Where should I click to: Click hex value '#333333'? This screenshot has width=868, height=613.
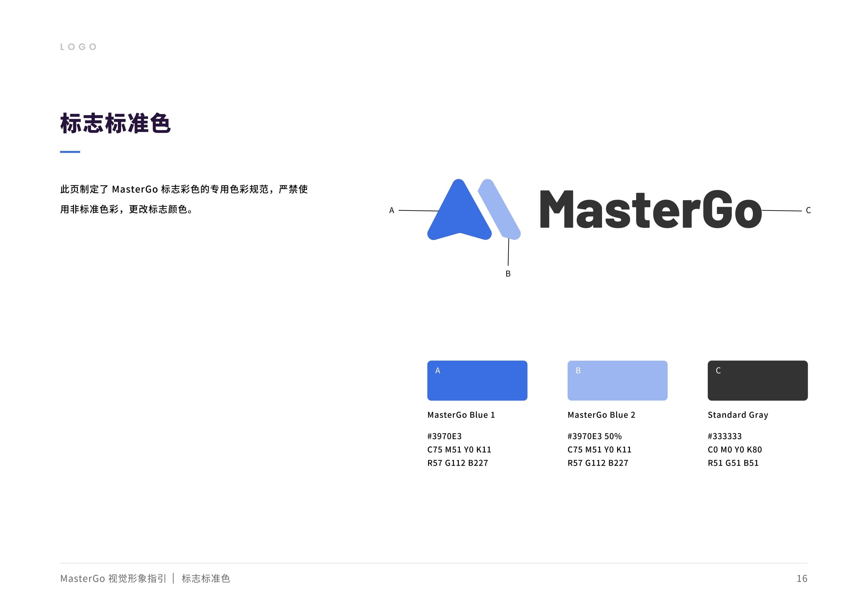[x=725, y=436]
